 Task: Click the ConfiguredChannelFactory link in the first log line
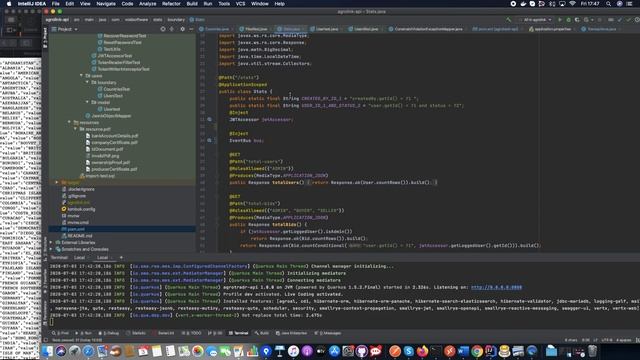pyautogui.click(x=190, y=266)
